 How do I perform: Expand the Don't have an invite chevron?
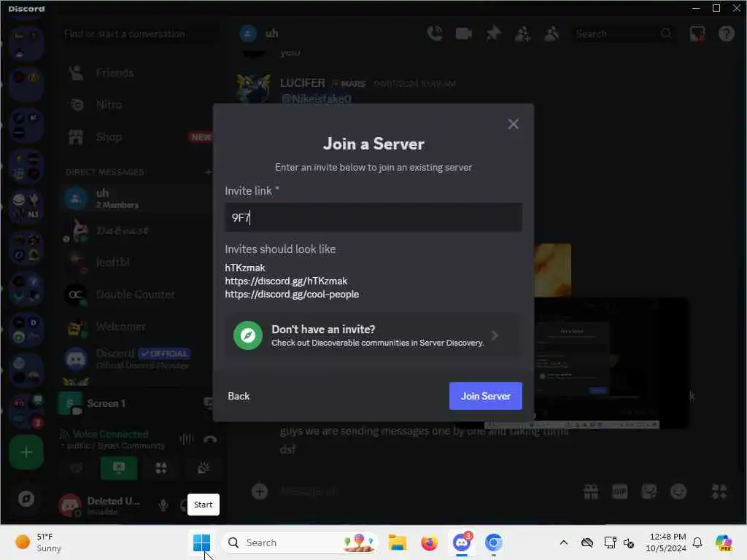click(495, 335)
